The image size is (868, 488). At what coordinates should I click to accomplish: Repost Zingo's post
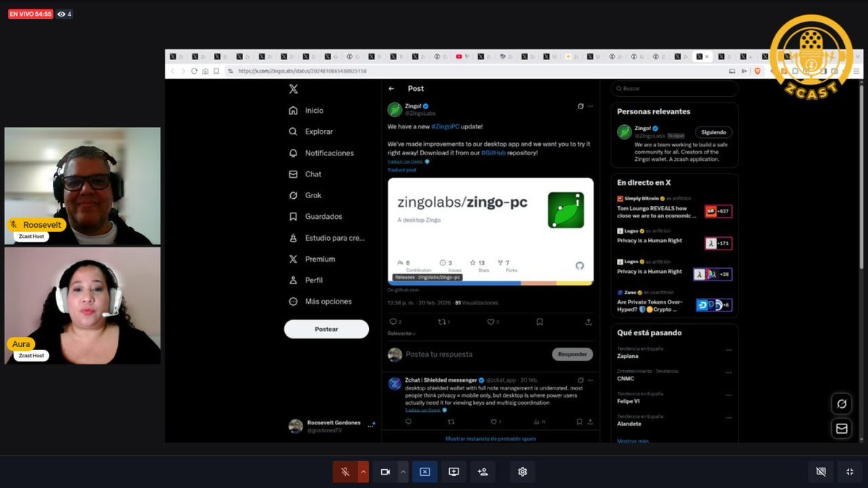pyautogui.click(x=442, y=322)
